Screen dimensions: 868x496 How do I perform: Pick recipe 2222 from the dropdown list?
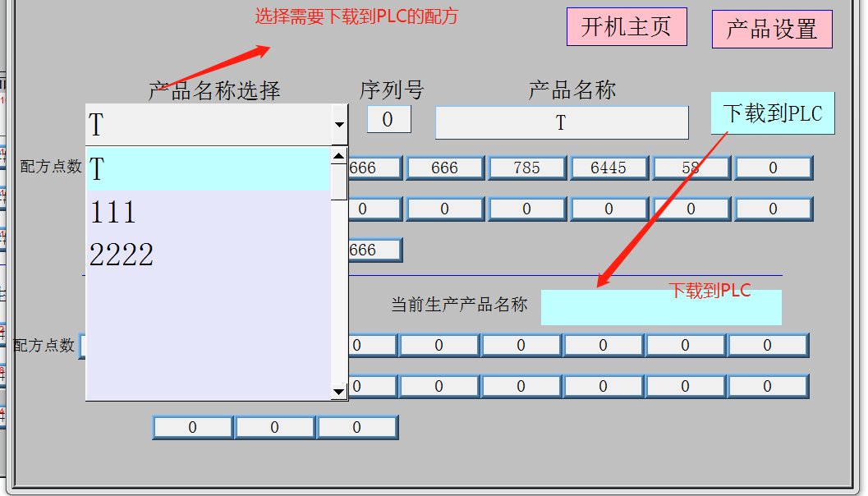point(208,255)
